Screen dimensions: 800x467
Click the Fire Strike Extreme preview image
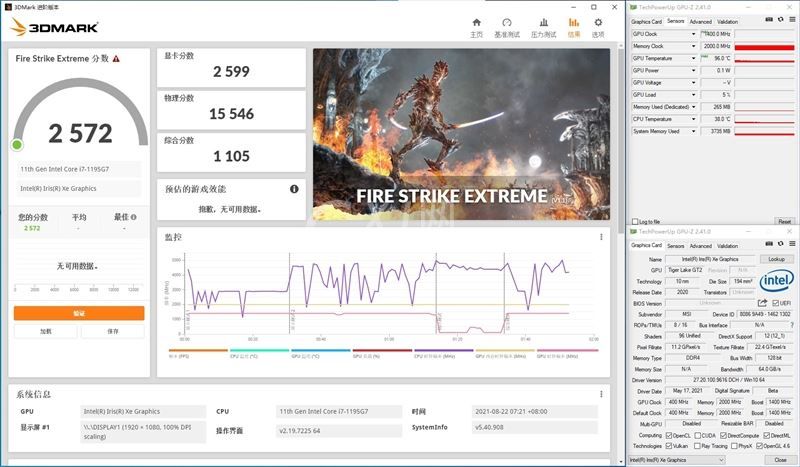tap(461, 134)
